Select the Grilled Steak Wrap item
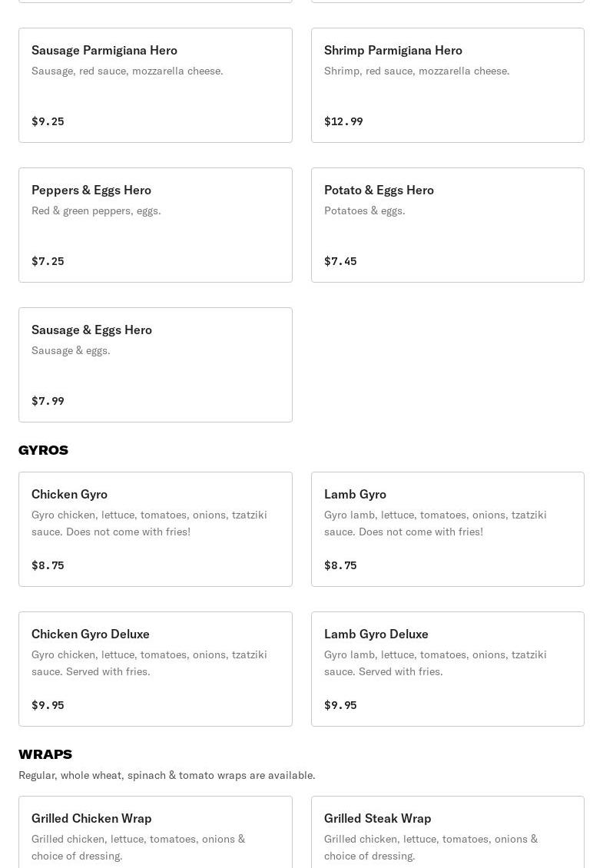The height and width of the screenshot is (868, 603). [447, 833]
